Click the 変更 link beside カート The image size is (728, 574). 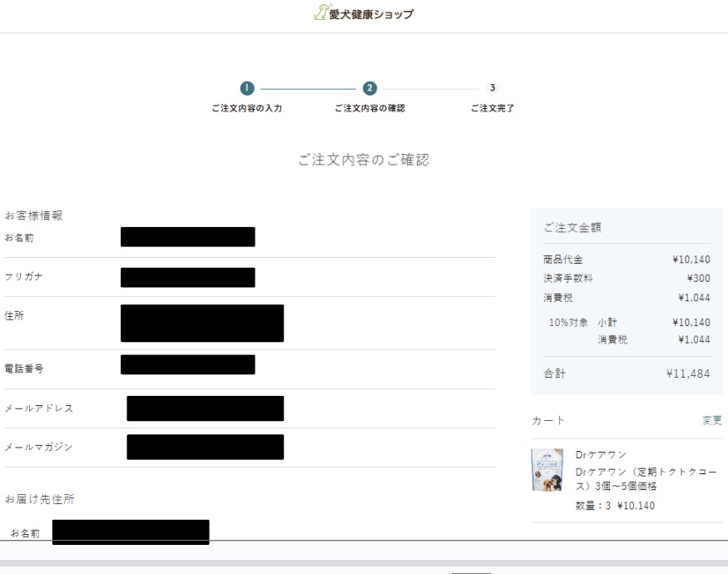pyautogui.click(x=711, y=421)
